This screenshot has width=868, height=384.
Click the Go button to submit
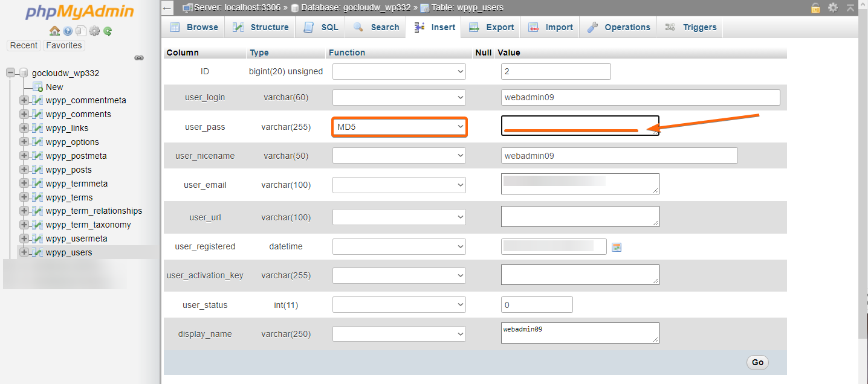[x=758, y=362]
